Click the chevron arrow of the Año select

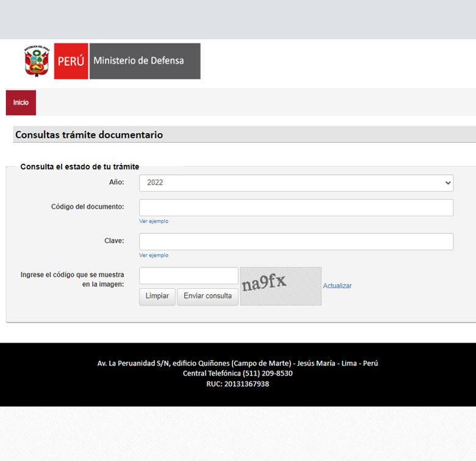(x=448, y=183)
